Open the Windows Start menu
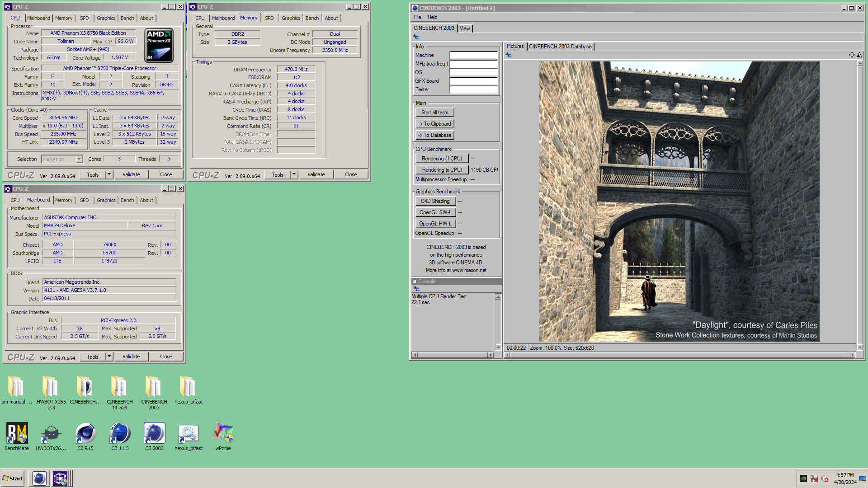Viewport: 868px width, 488px height. pyautogui.click(x=13, y=478)
